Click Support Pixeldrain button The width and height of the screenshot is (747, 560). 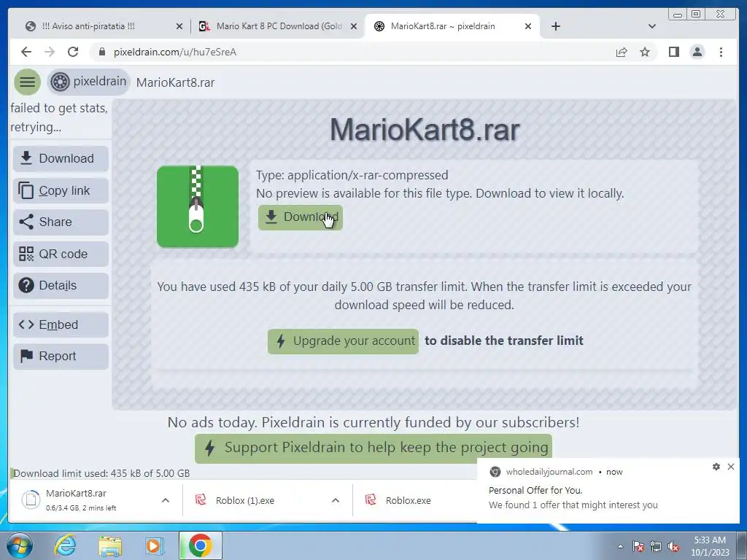coord(373,448)
